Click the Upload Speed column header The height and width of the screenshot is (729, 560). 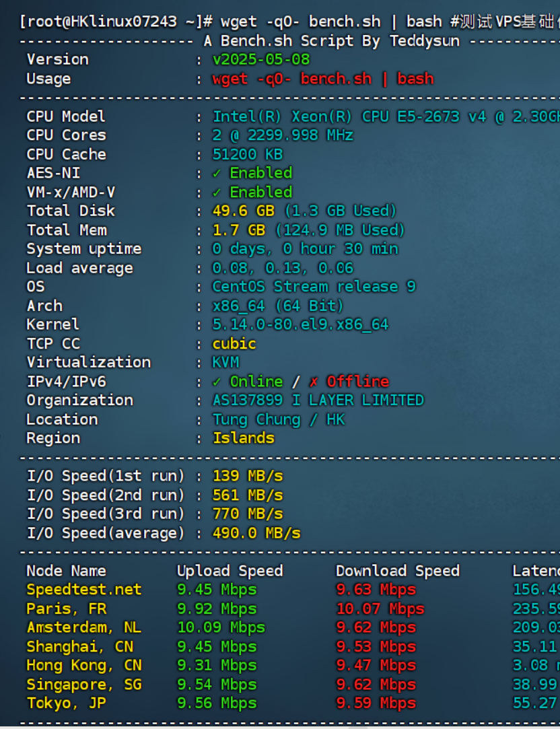230,571
